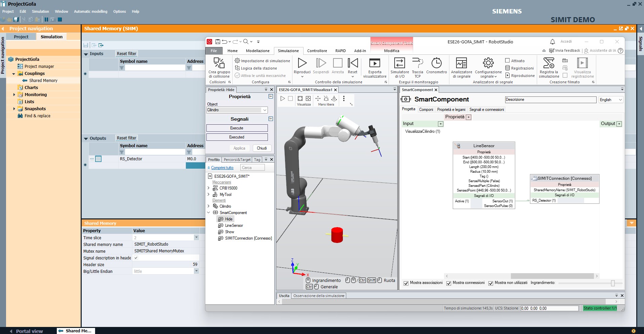
Task: Click Registra la simulazione icon
Action: (x=549, y=63)
